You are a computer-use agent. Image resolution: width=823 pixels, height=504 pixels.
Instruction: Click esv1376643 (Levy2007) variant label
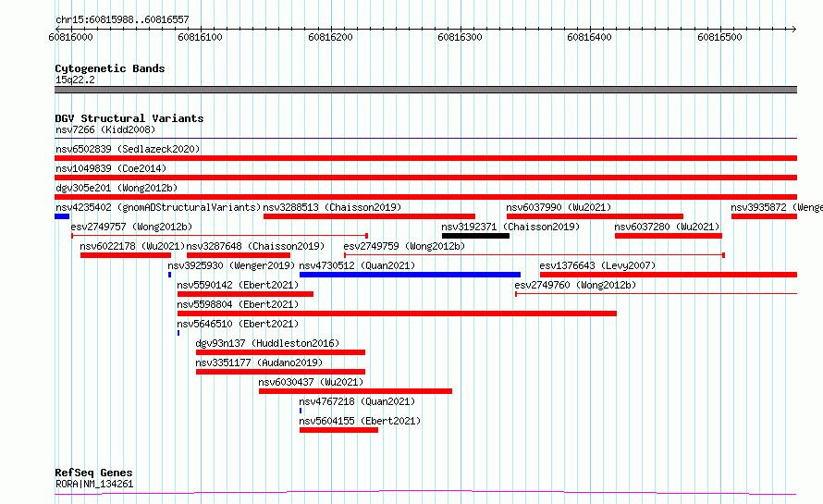click(597, 265)
